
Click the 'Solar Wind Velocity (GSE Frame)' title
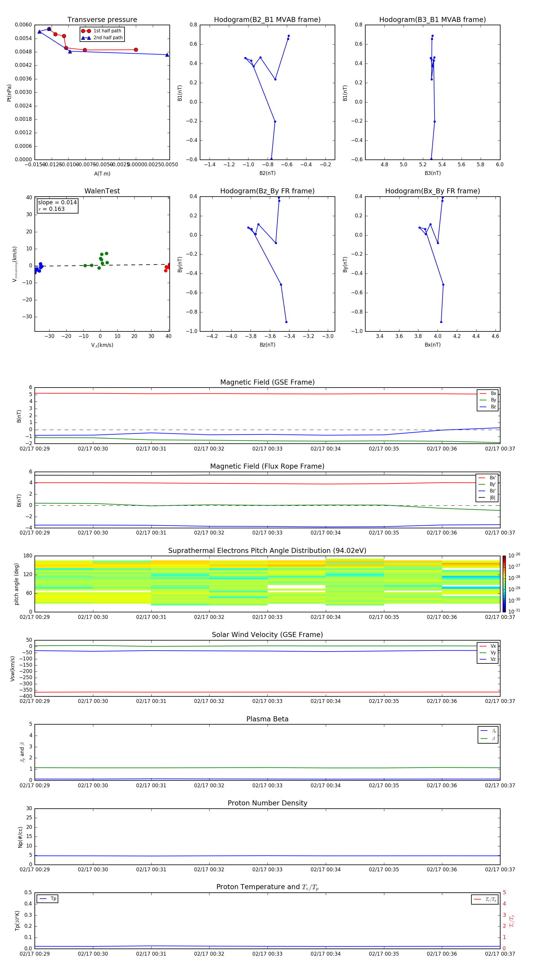tap(267, 635)
